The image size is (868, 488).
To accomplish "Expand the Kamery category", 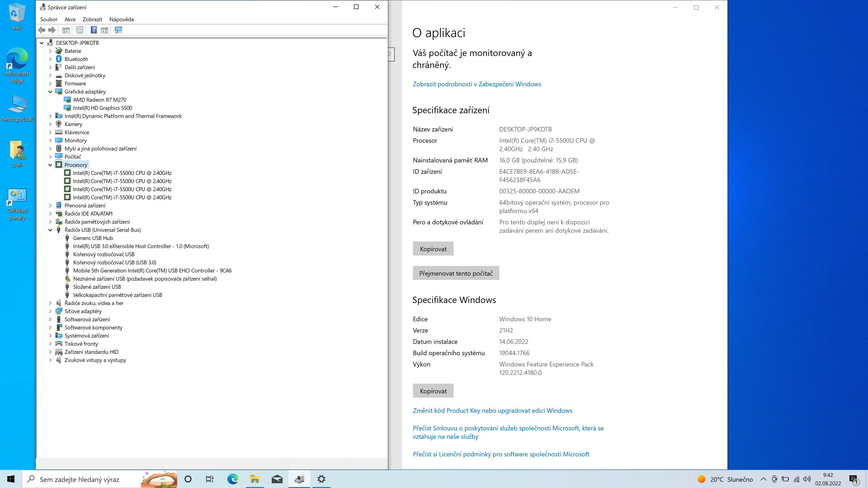I will click(x=50, y=124).
